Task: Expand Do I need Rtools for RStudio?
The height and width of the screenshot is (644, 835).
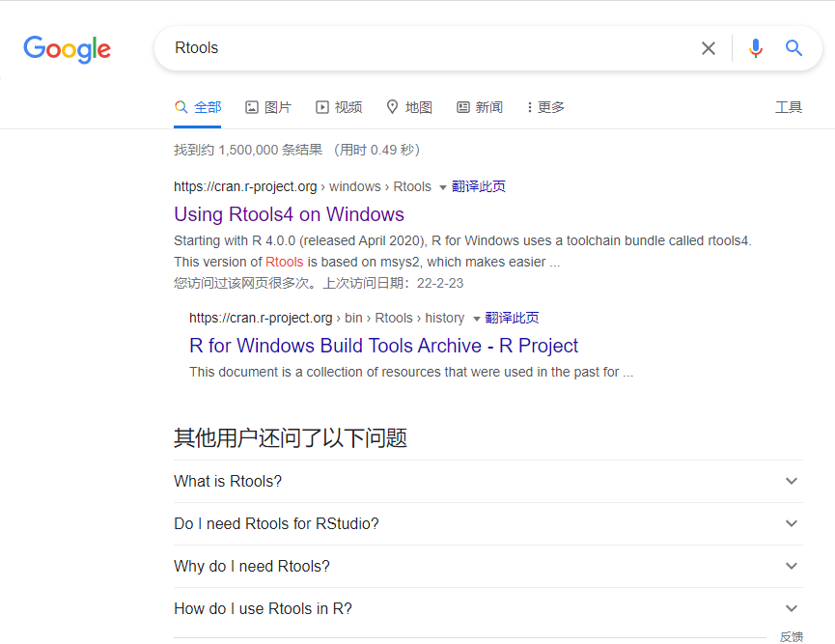Action: pos(487,523)
